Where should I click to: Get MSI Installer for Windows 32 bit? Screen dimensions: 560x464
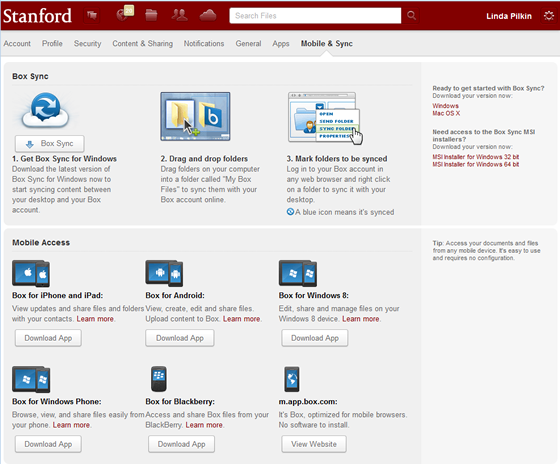475,157
